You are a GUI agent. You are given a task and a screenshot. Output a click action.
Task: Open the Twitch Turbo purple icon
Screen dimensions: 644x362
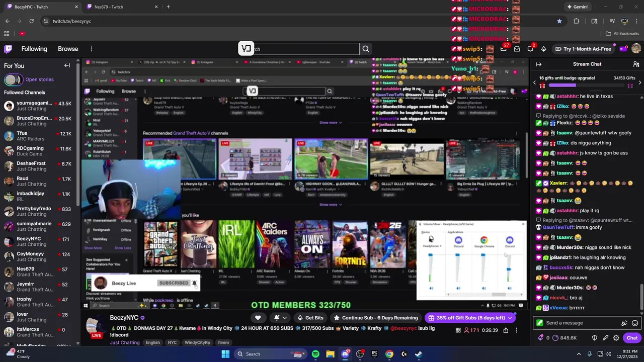point(623,49)
